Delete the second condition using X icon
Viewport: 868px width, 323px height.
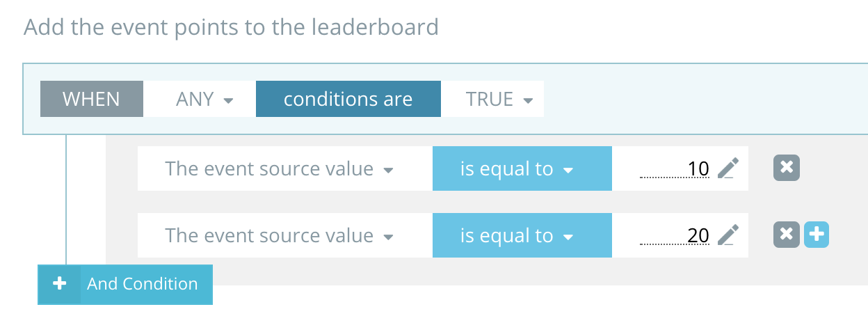[786, 235]
